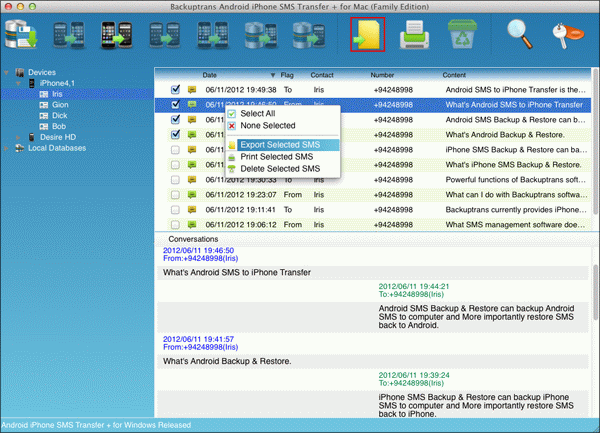600x433 pixels.
Task: Uncheck the first message checkbox at 19:49:38
Action: pyautogui.click(x=176, y=89)
